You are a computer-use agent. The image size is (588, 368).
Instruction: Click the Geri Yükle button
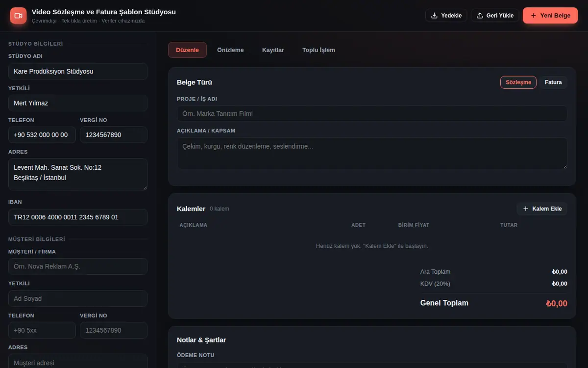pos(495,16)
